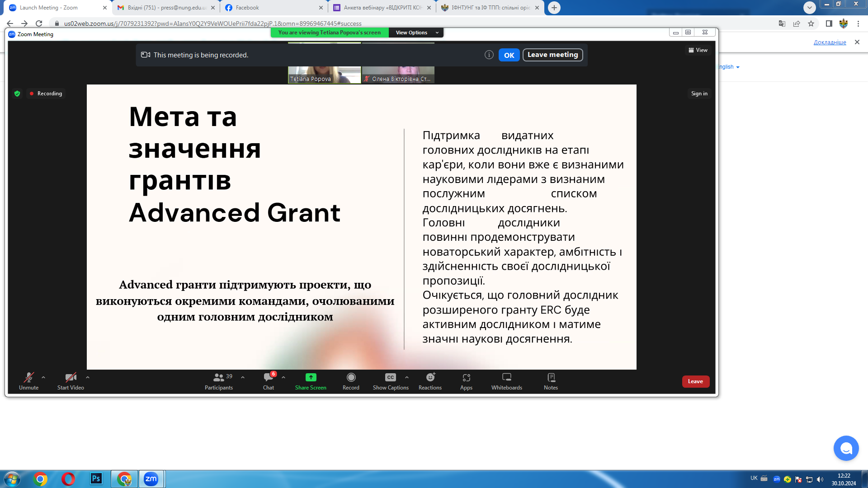Start Video camera toggle
This screenshot has width=868, height=488.
tap(71, 381)
